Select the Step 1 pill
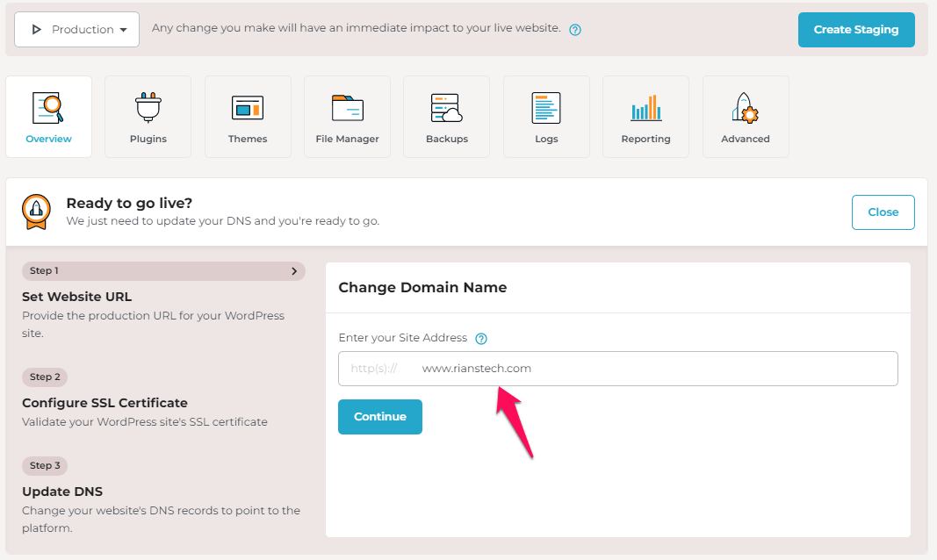The image size is (937, 560). tap(163, 271)
